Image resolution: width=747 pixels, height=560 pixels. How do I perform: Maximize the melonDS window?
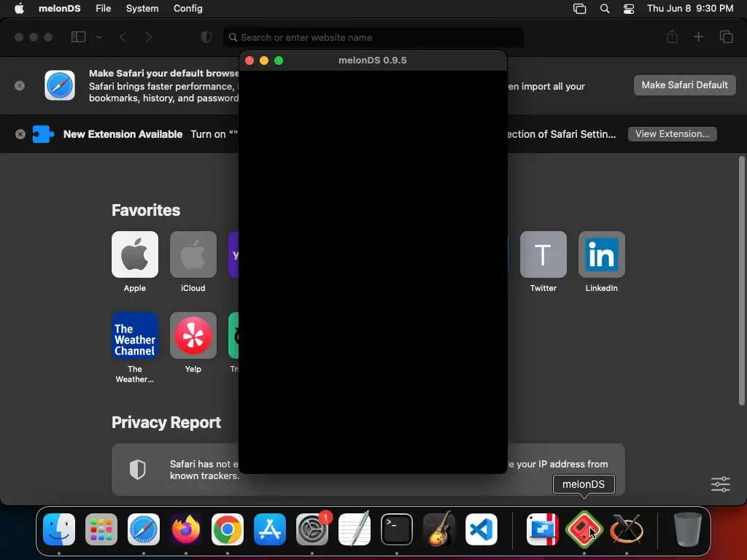(279, 61)
